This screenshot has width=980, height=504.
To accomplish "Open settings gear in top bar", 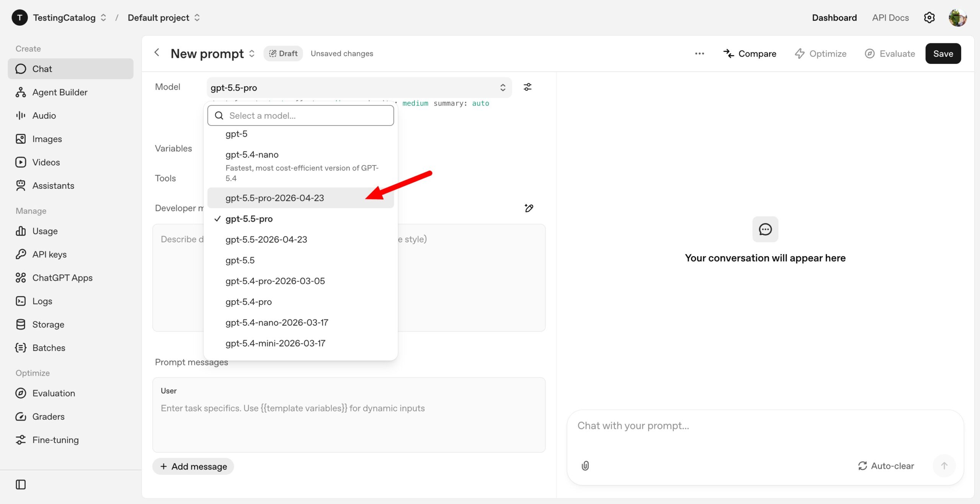I will coord(929,18).
